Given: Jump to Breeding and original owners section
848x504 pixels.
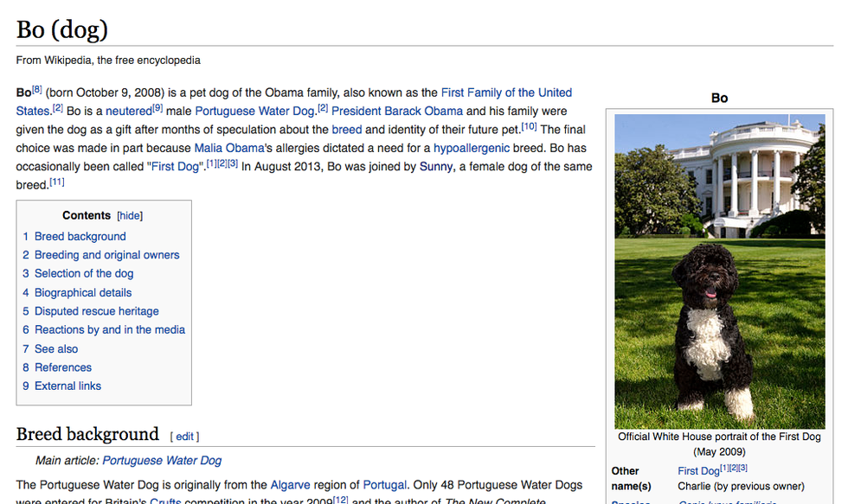Looking at the screenshot, I should tap(106, 255).
